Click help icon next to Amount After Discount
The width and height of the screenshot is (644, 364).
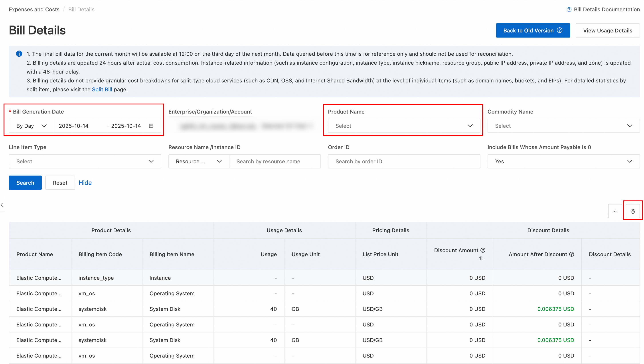pos(572,254)
